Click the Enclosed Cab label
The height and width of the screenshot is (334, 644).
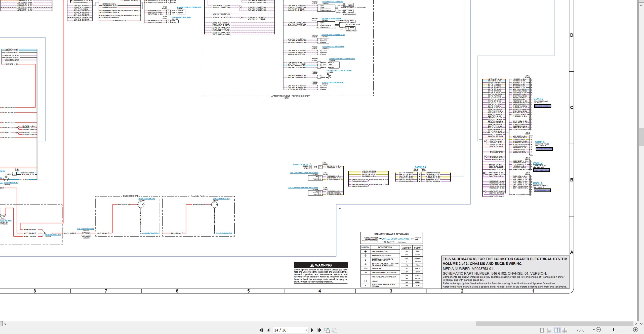click(131, 196)
